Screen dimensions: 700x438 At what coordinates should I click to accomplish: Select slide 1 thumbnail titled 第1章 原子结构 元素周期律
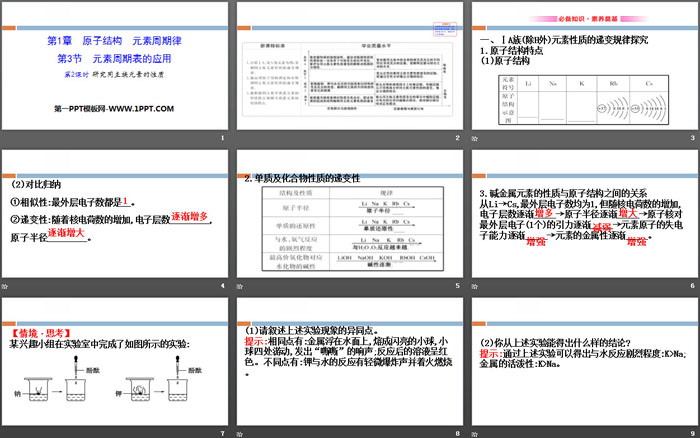(115, 66)
